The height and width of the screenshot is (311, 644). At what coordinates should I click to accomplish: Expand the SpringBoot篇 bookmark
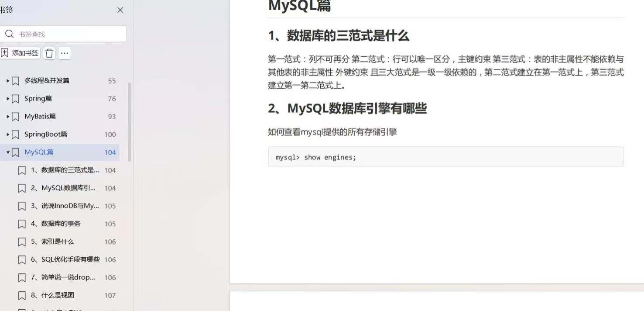coord(8,135)
